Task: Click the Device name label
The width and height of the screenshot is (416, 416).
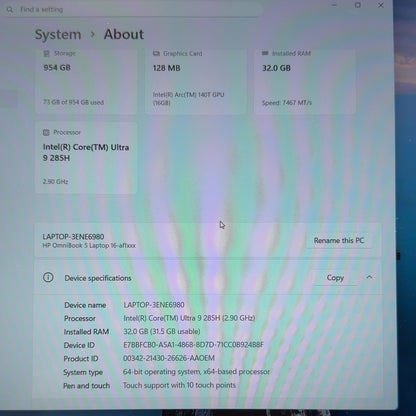Action: tap(85, 305)
